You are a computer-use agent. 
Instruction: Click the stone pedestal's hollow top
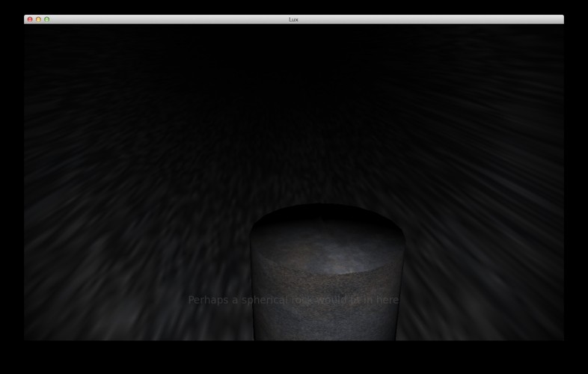(x=328, y=239)
